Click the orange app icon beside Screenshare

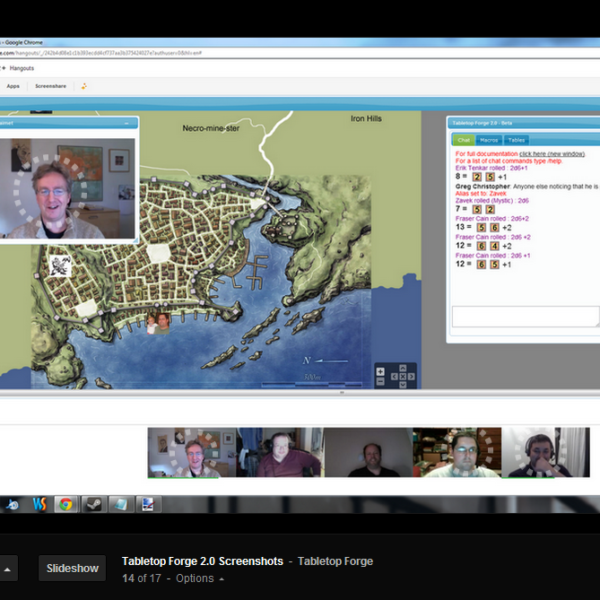(84, 86)
